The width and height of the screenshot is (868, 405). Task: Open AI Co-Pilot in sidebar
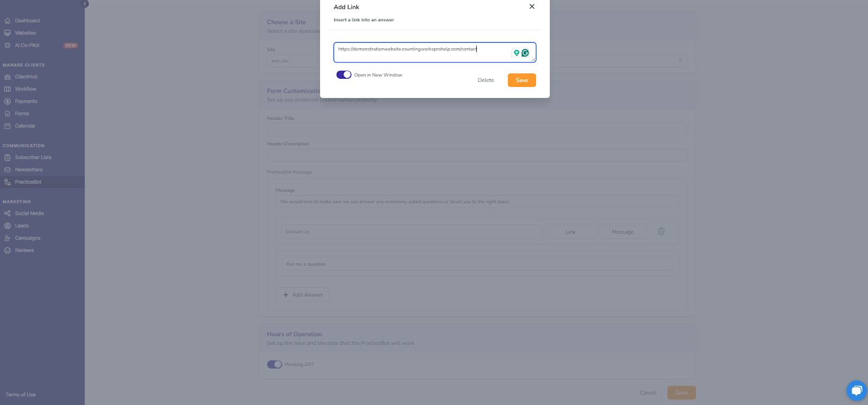pos(27,46)
